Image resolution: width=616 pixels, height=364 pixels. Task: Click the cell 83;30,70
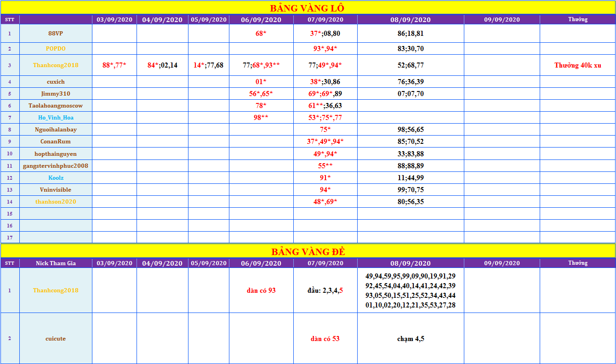[x=411, y=49]
